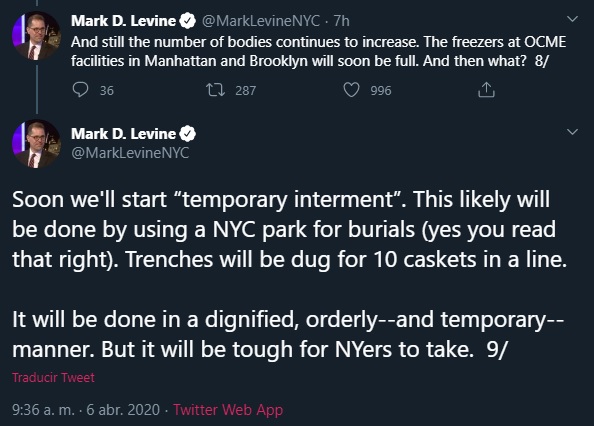Open the @MarkLevineNYC handle in the first tweet
The height and width of the screenshot is (426, 594).
(x=261, y=20)
